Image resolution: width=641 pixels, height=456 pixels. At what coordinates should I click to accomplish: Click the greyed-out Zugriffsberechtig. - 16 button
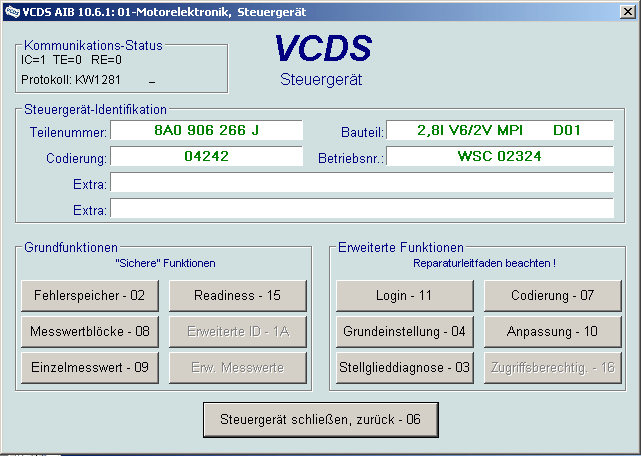click(x=553, y=368)
